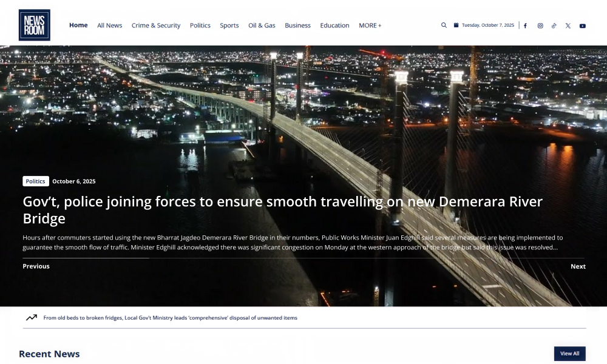Go to the Previous carousel slide
The width and height of the screenshot is (607, 364).
pos(36,266)
